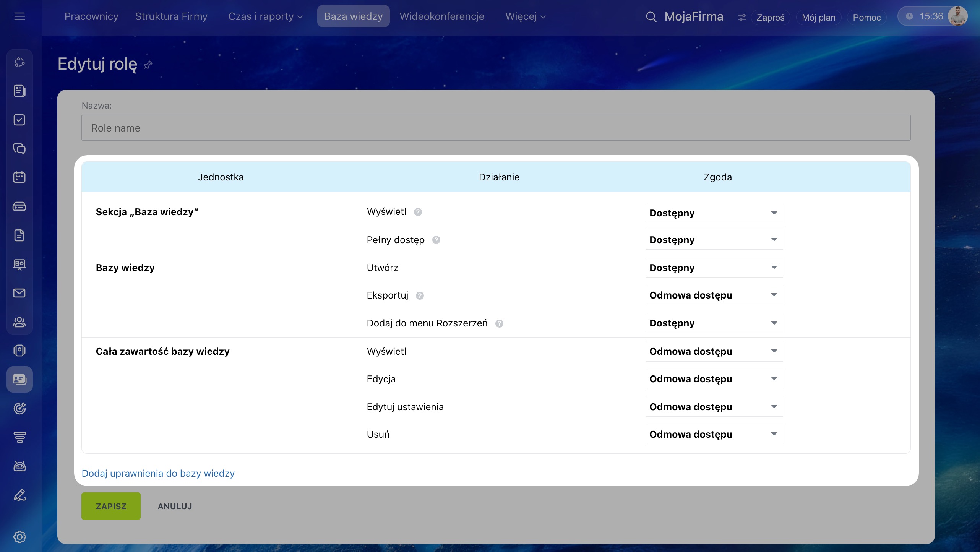The width and height of the screenshot is (980, 552).
Task: Open Edytuj ustawienia permission dropdown
Action: [x=714, y=407]
